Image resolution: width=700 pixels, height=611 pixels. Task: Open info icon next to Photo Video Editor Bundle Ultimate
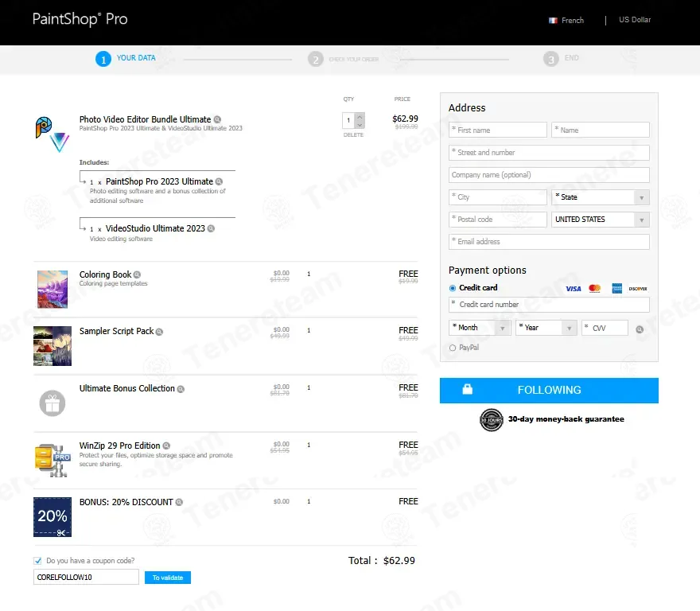pos(217,119)
